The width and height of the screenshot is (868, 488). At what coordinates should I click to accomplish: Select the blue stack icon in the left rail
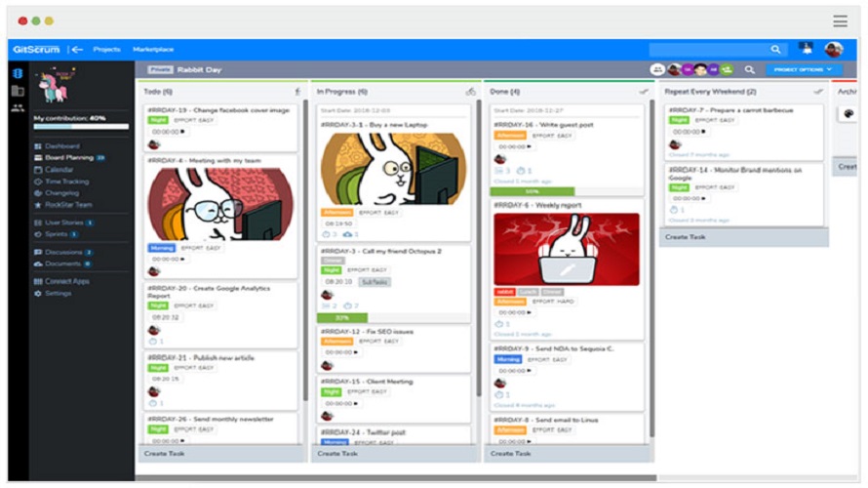18,73
